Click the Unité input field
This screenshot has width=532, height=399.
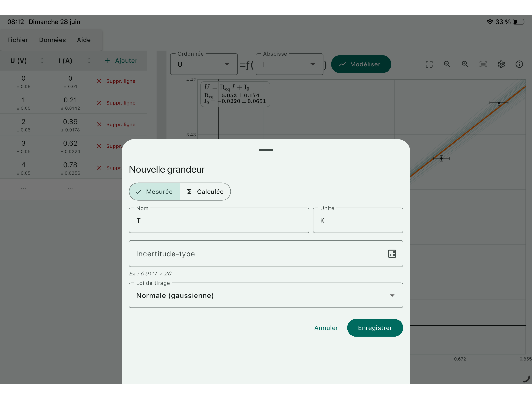coord(358,220)
